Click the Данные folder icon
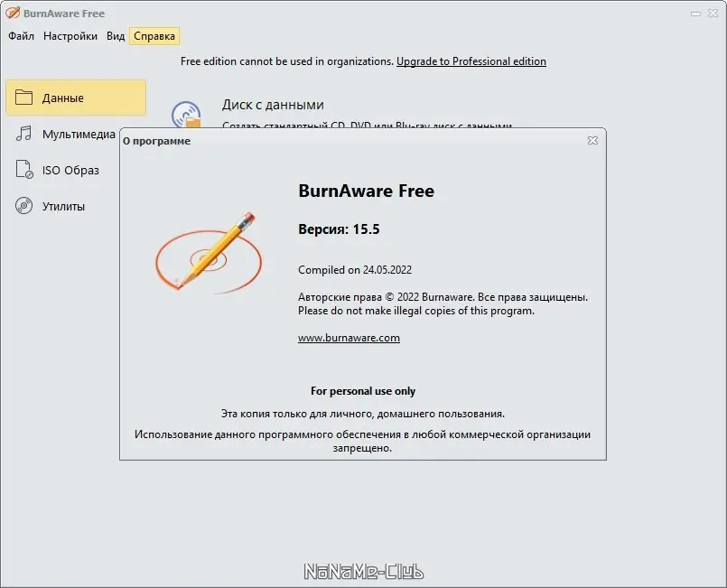The image size is (727, 588). [x=23, y=98]
